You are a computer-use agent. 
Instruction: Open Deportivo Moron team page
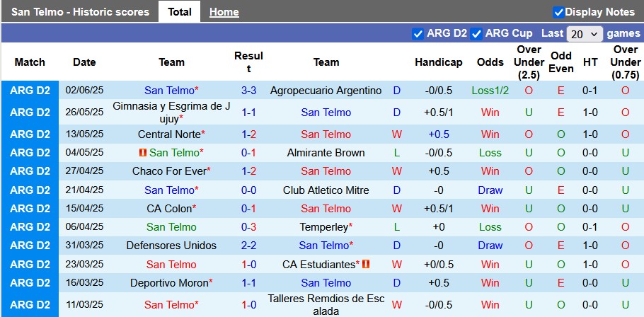170,283
